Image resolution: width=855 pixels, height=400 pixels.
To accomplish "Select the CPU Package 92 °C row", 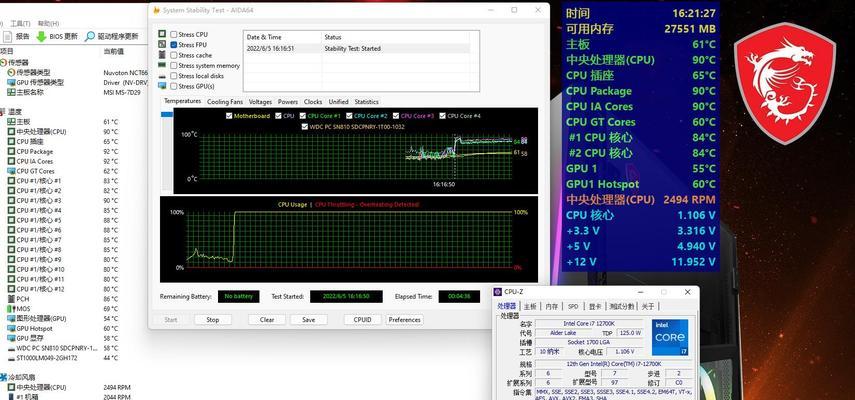I will pyautogui.click(x=65, y=151).
